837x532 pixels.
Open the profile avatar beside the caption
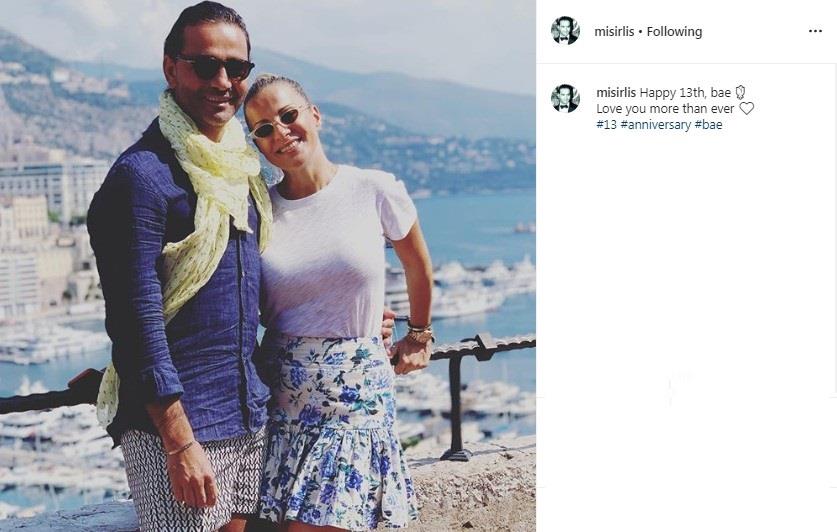click(565, 98)
